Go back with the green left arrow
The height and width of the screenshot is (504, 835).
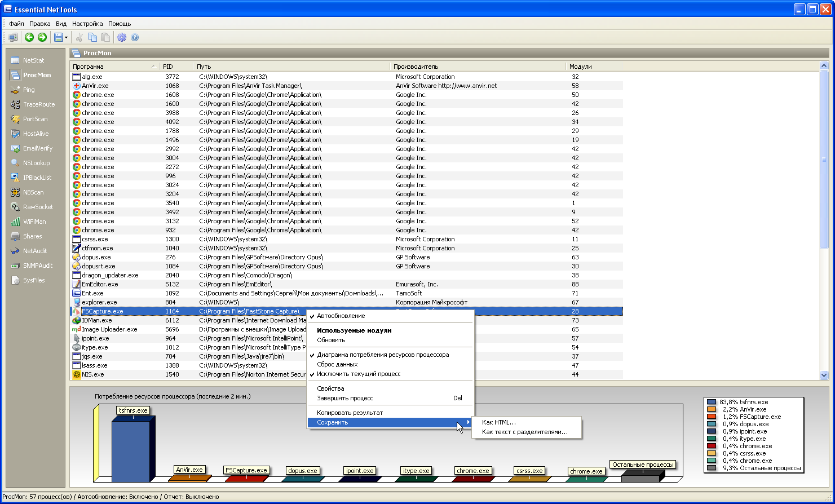[x=29, y=37]
